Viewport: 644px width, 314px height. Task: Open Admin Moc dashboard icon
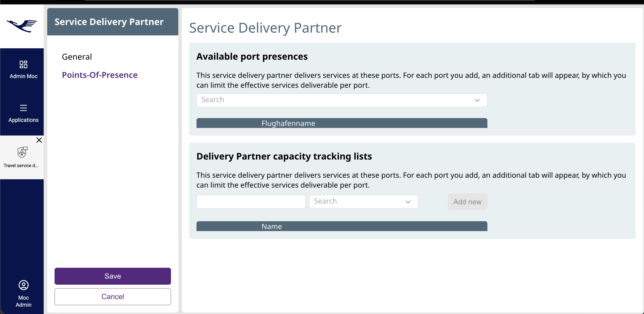pos(23,64)
